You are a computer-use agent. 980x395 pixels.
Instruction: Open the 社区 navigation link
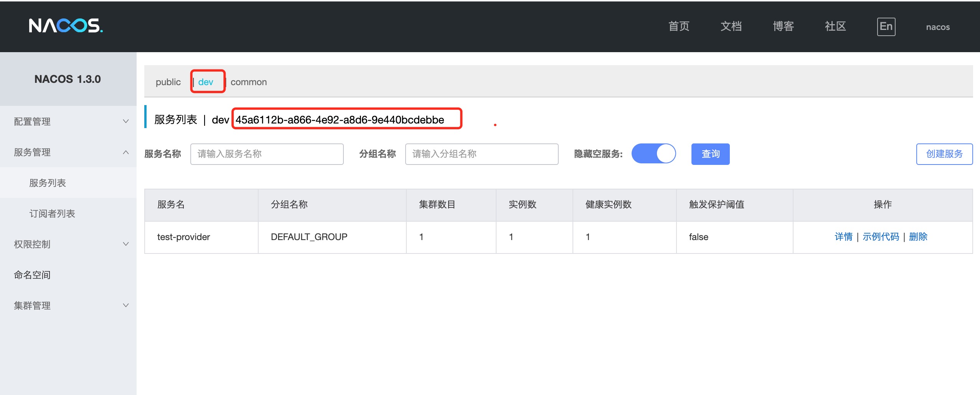835,26
